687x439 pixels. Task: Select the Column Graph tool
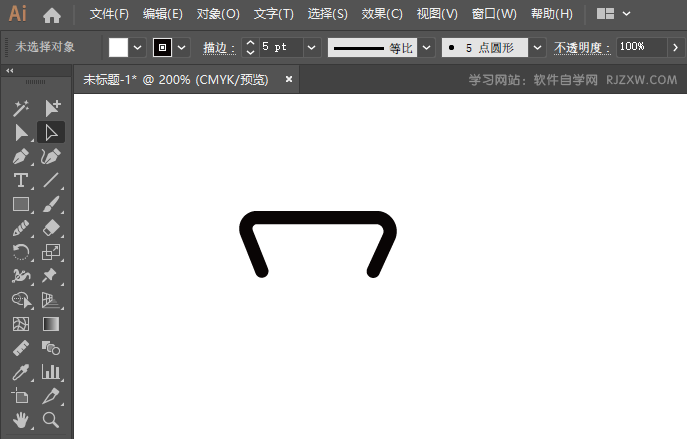[x=51, y=372]
